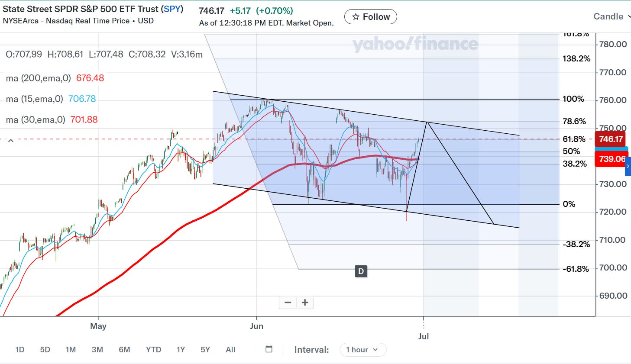Select the All time range
Screen dimensions: 631x364
coord(230,350)
